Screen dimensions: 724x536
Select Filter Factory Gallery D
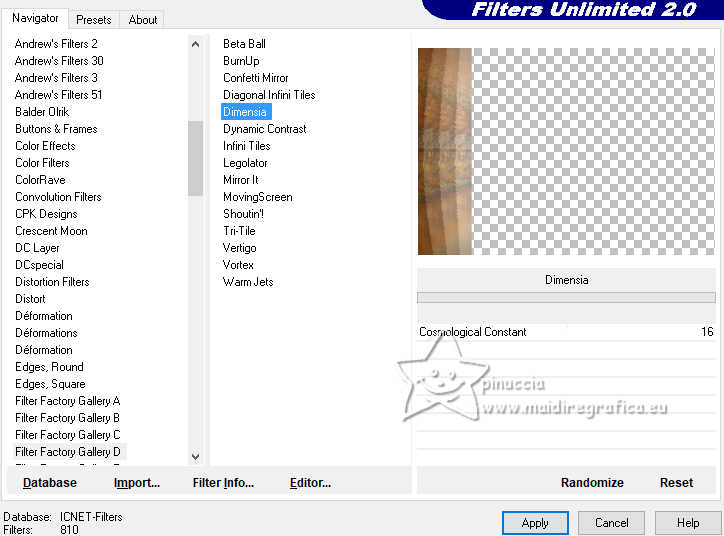tap(67, 452)
